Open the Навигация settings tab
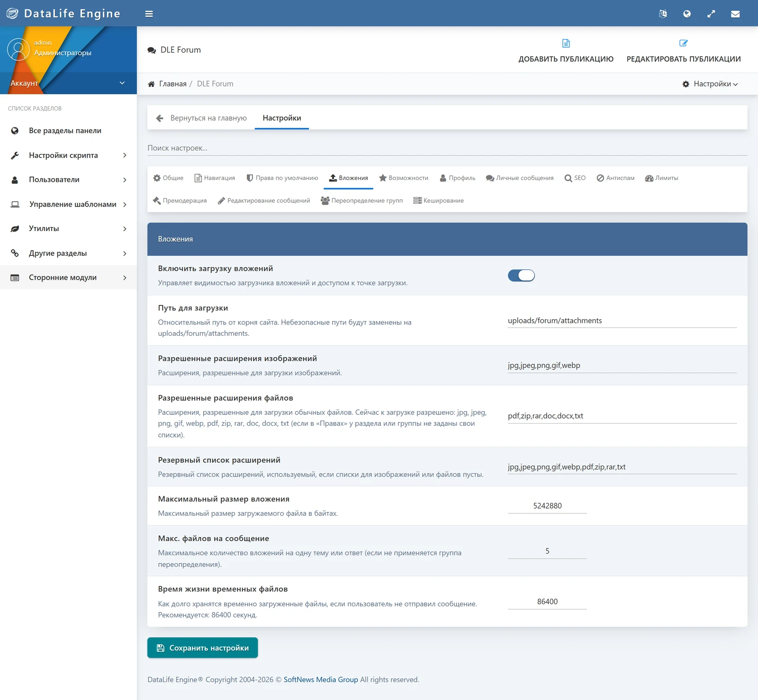The image size is (758, 700). coord(215,178)
